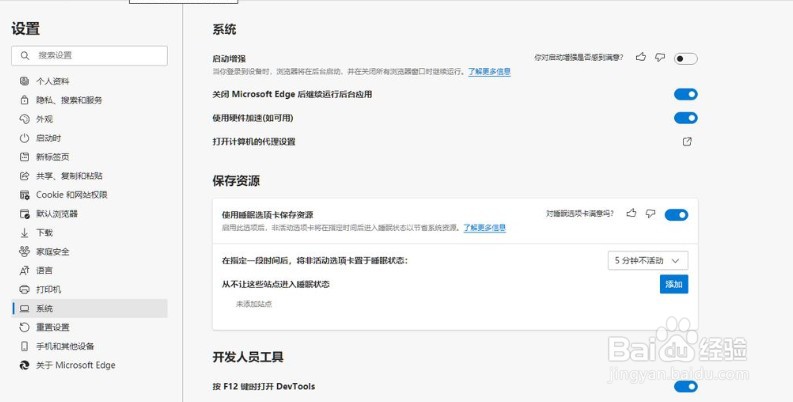The height and width of the screenshot is (402, 793).
Task: Click the lock icon beside 隐私、搜索和服务
Action: point(24,100)
